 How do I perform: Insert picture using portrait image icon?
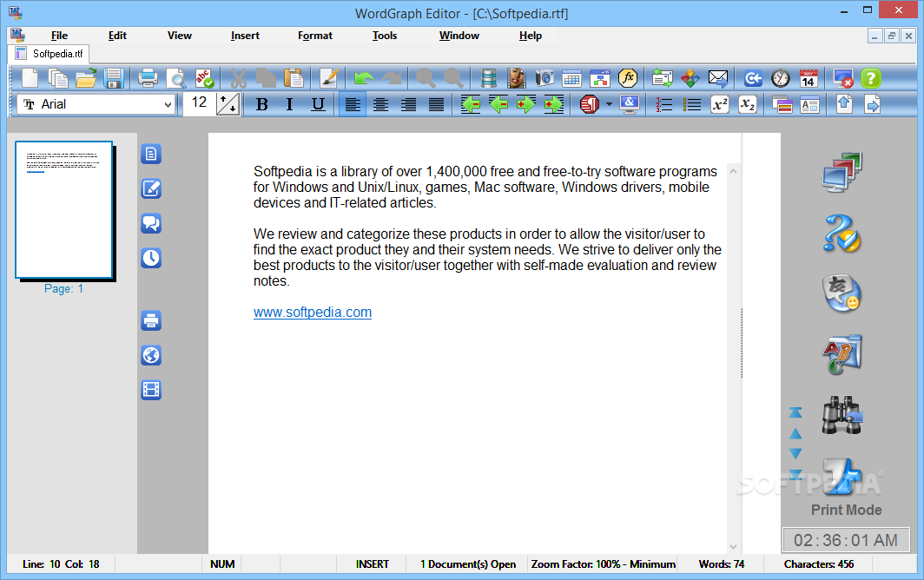coord(516,78)
